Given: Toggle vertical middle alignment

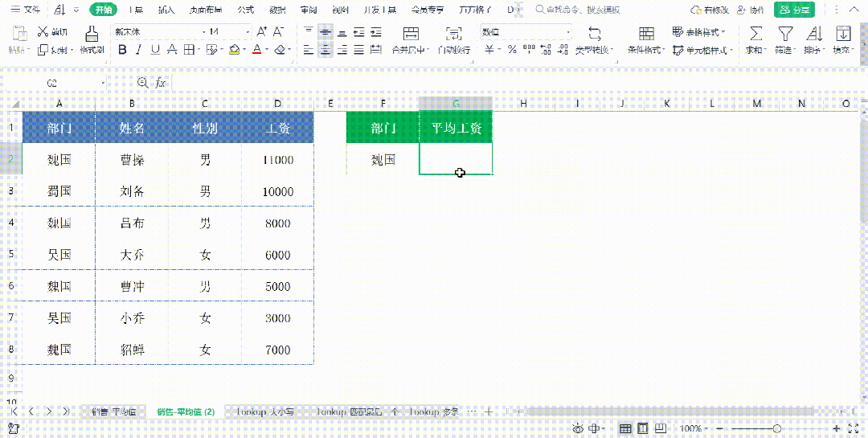Looking at the screenshot, I should coord(326,32).
